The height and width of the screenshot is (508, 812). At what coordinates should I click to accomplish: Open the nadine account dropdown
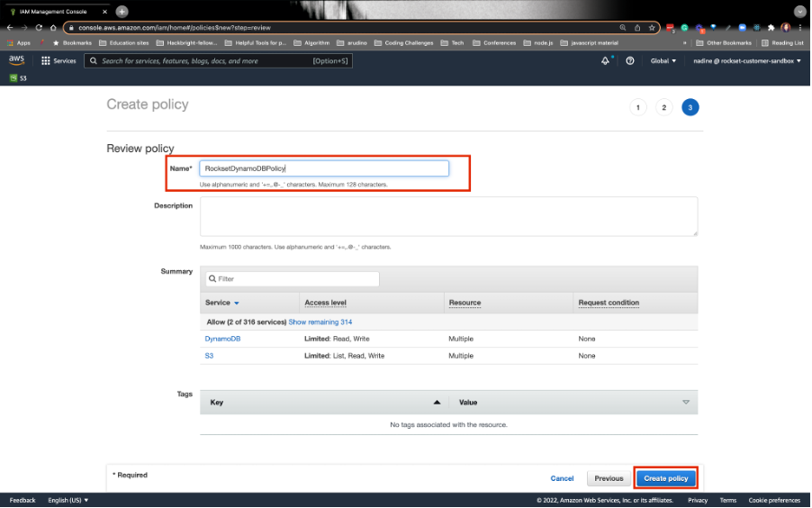click(747, 60)
